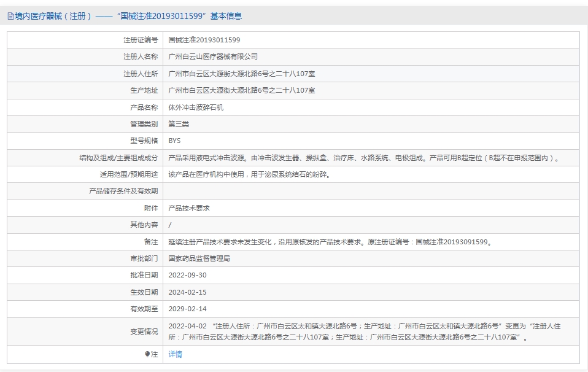
Task: Click the 备注 label
Action: click(x=151, y=242)
